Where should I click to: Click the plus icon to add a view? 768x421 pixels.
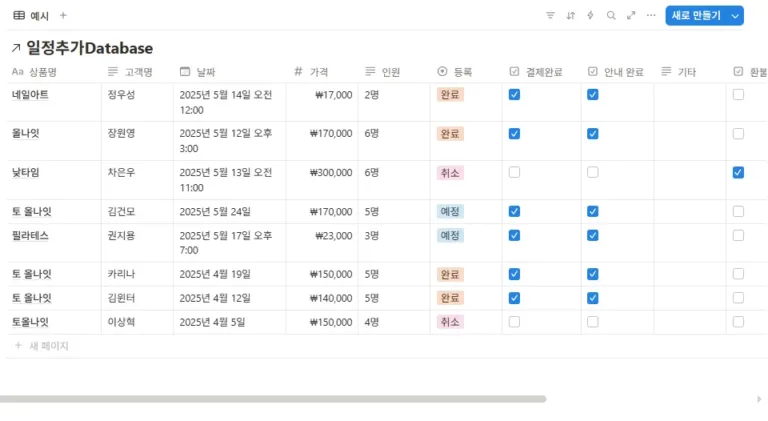coord(64,16)
